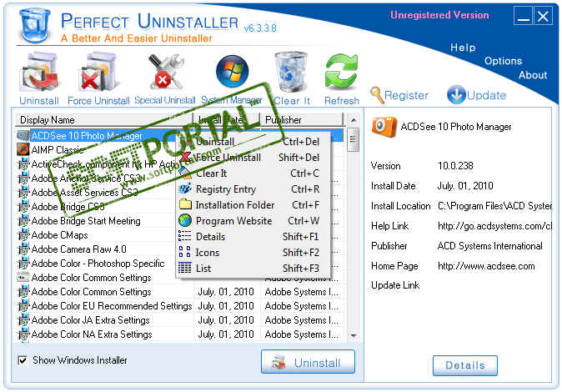Click the List view icon in context menu

point(185,268)
